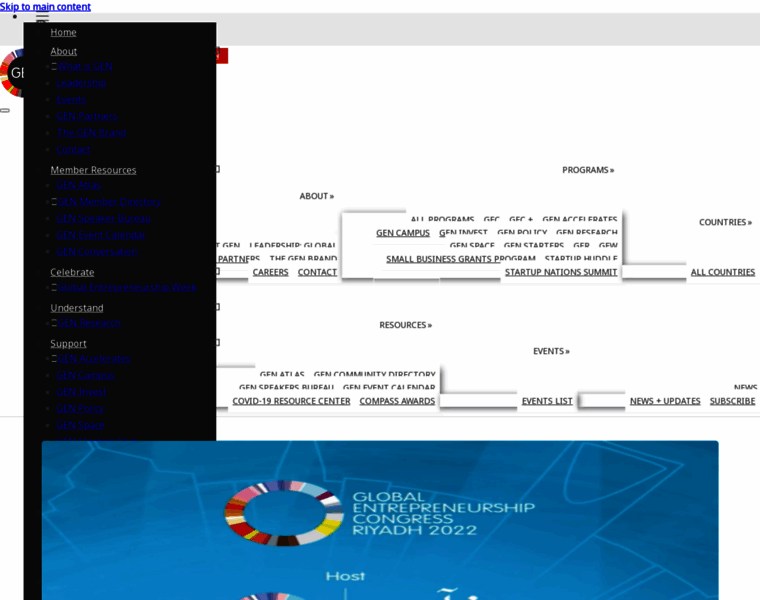
Task: Open GEN Event Calendar in black menu
Action: [x=101, y=235]
